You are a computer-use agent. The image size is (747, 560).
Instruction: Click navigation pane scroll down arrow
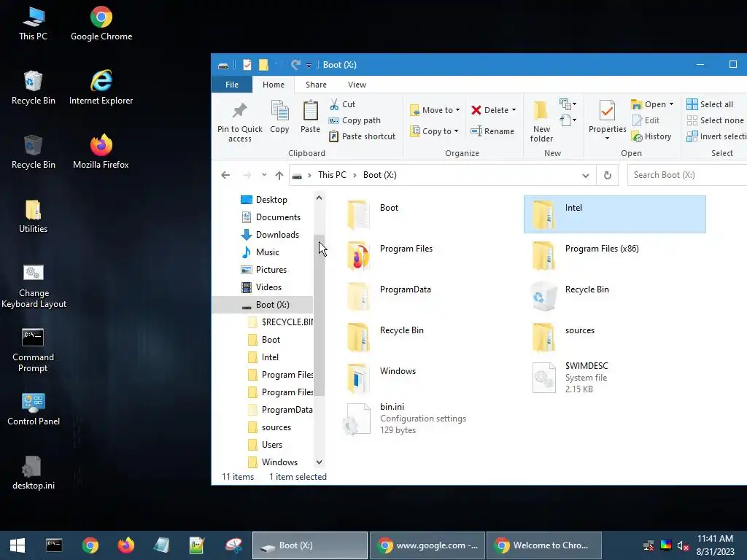click(320, 462)
